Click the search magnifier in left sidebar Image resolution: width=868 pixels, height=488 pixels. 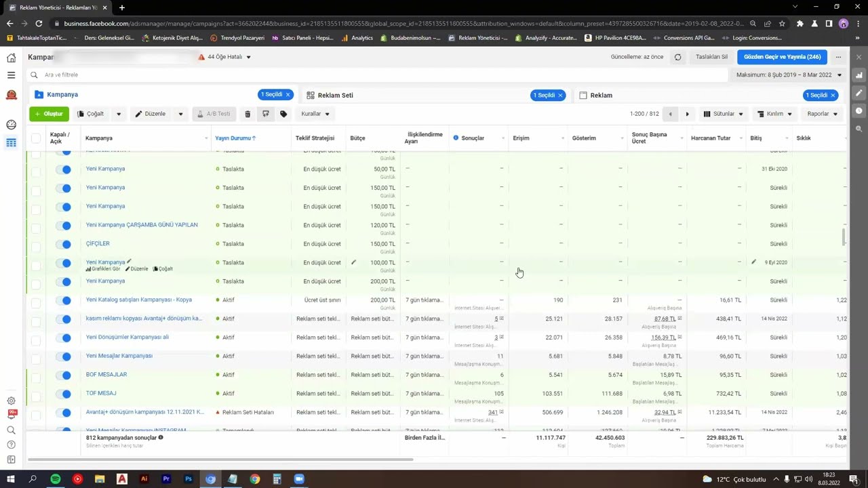11,430
